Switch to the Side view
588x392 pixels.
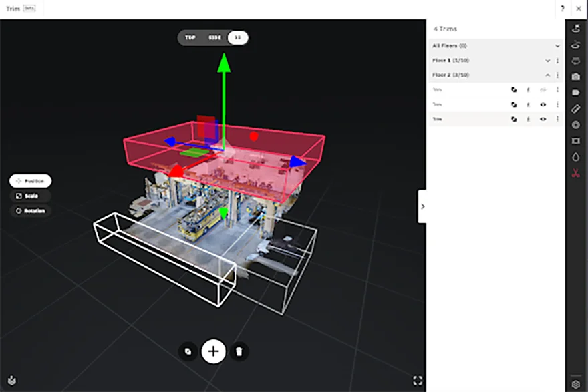pyautogui.click(x=214, y=38)
